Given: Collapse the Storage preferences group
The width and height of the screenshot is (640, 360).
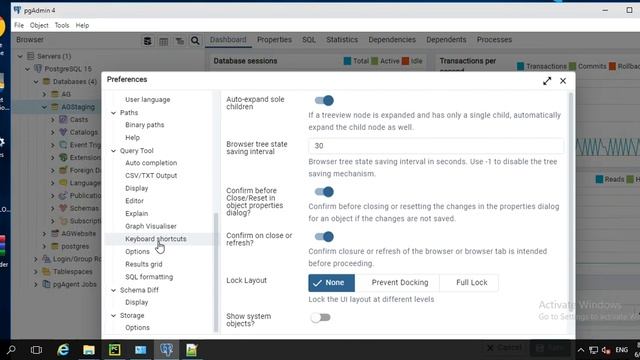Looking at the screenshot, I should tap(113, 316).
